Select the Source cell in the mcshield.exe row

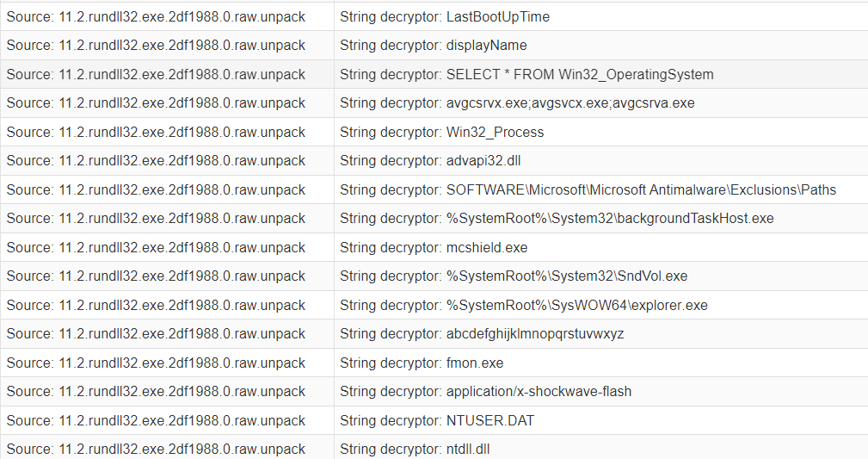point(156,247)
